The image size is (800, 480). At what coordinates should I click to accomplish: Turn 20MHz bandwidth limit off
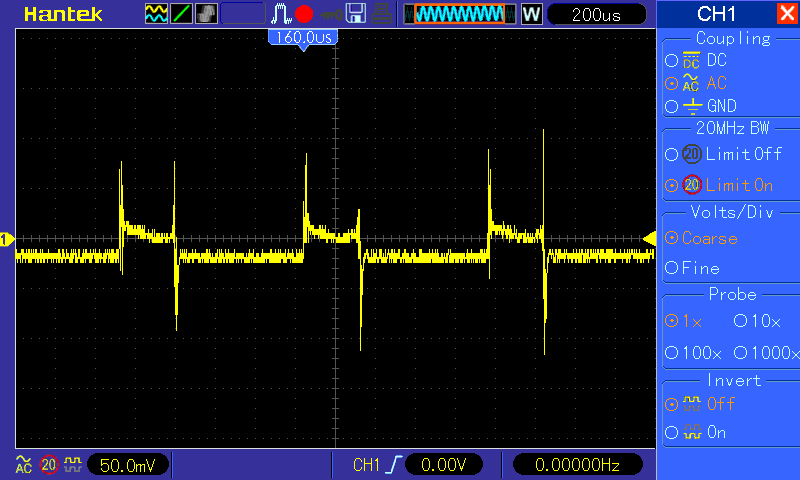(x=723, y=154)
